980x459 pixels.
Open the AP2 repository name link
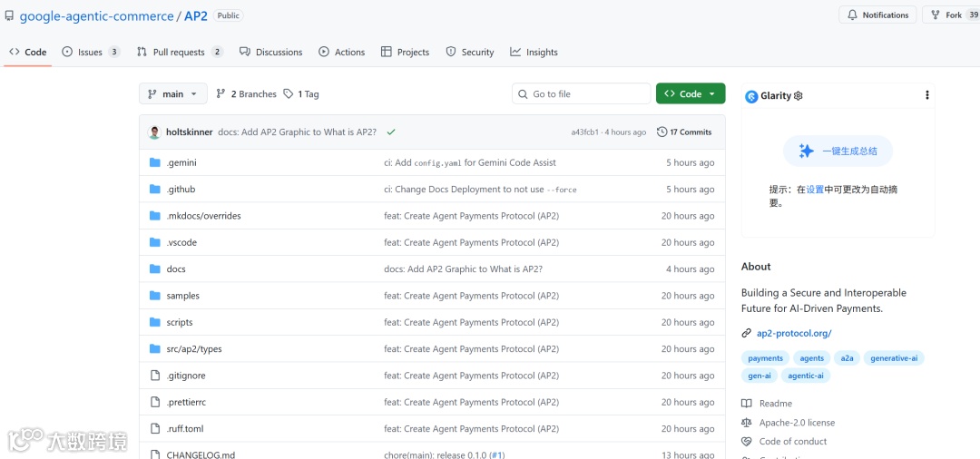196,15
